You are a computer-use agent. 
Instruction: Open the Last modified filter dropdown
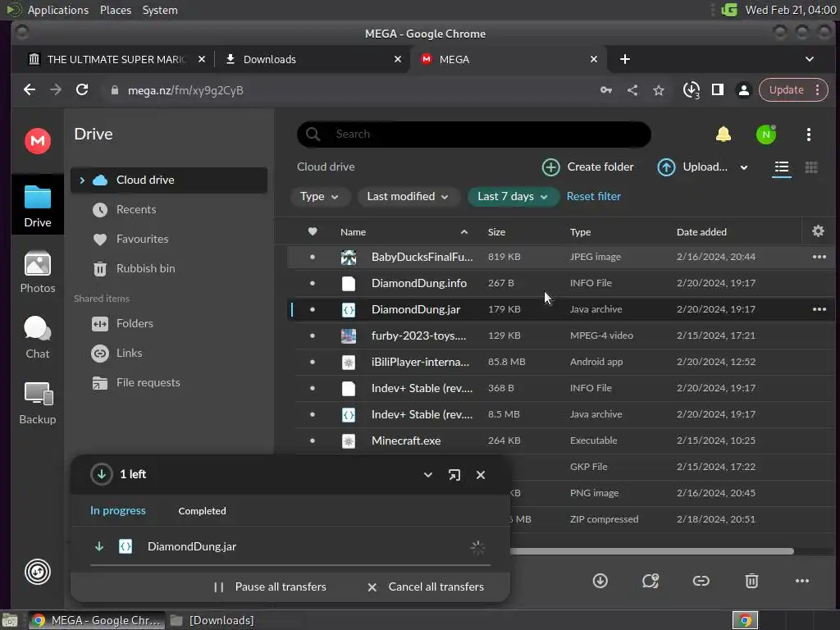point(409,197)
